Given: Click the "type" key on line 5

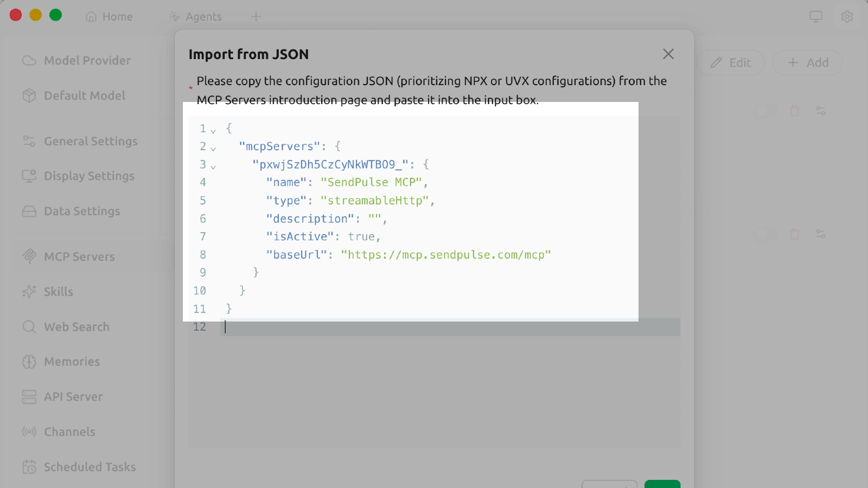Looking at the screenshot, I should pos(286,201).
